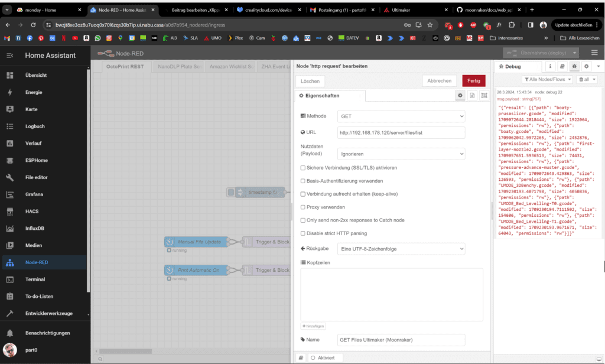605x364 pixels.
Task: Open the configuration nodes gear tab
Action: pos(587,66)
